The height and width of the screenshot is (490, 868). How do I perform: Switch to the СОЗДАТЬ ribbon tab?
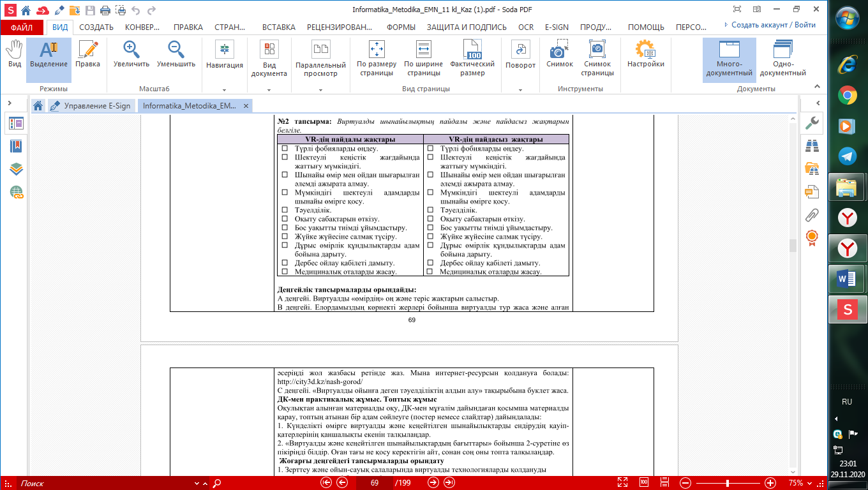96,27
